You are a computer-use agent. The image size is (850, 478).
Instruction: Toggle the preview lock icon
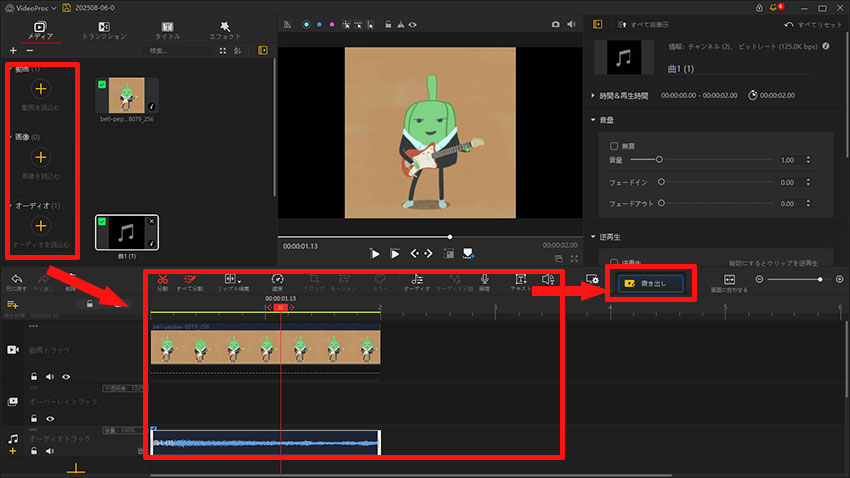388,24
